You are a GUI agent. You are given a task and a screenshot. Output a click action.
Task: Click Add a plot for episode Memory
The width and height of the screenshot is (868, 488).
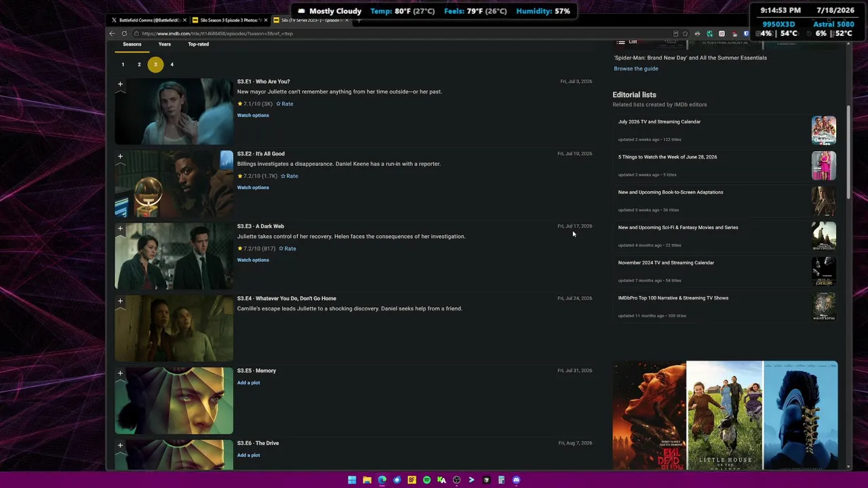tap(248, 383)
